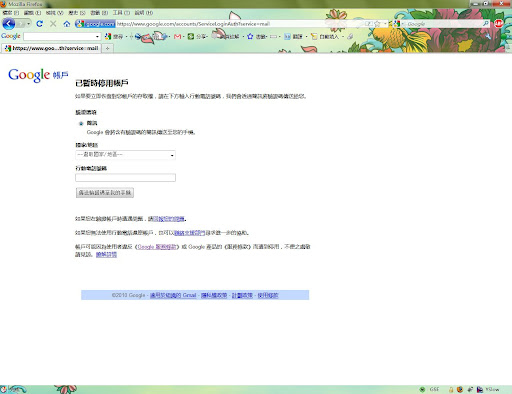Select the SMS text message radio option
The width and height of the screenshot is (512, 394).
[81, 124]
